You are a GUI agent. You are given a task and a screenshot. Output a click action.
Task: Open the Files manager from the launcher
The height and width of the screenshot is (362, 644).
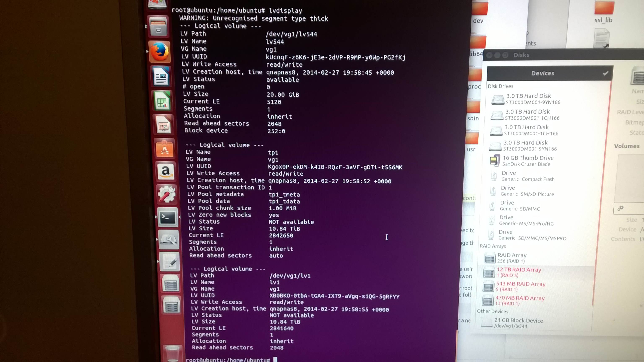click(158, 27)
